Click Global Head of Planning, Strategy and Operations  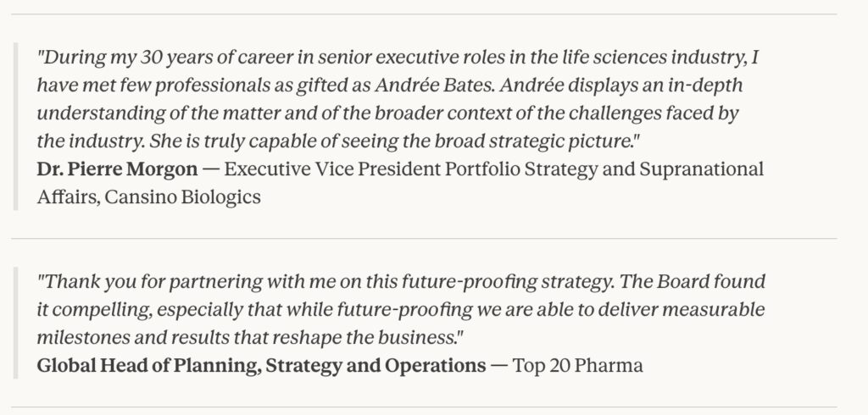(x=265, y=367)
